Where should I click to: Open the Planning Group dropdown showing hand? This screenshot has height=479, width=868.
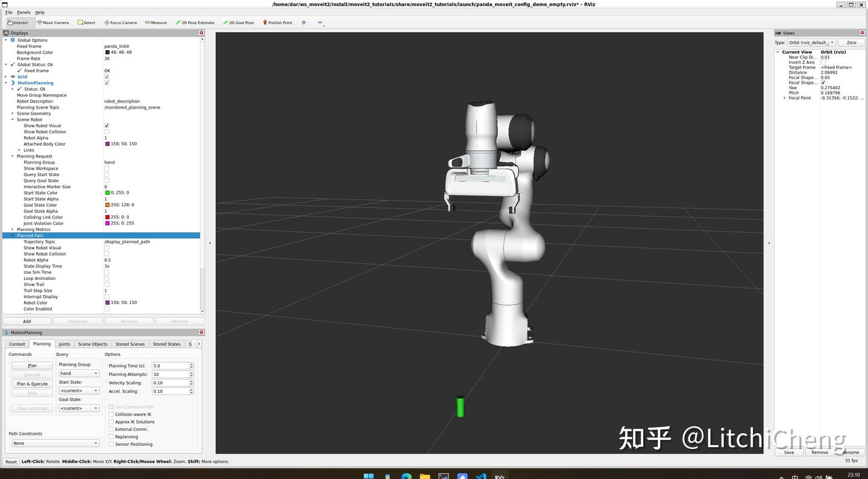pos(78,373)
